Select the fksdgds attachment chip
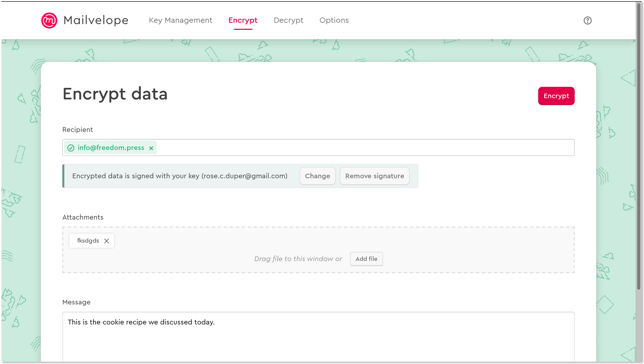The height and width of the screenshot is (364, 644). pos(88,241)
